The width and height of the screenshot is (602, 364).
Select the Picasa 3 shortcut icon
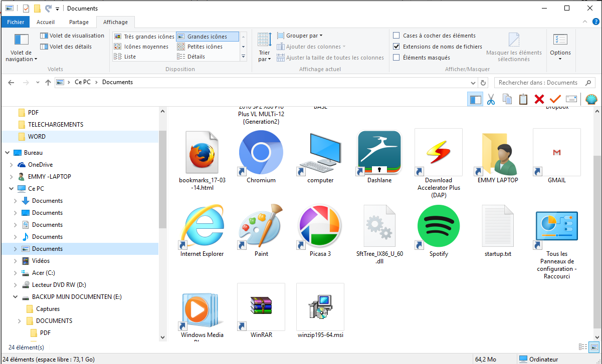pyautogui.click(x=320, y=226)
